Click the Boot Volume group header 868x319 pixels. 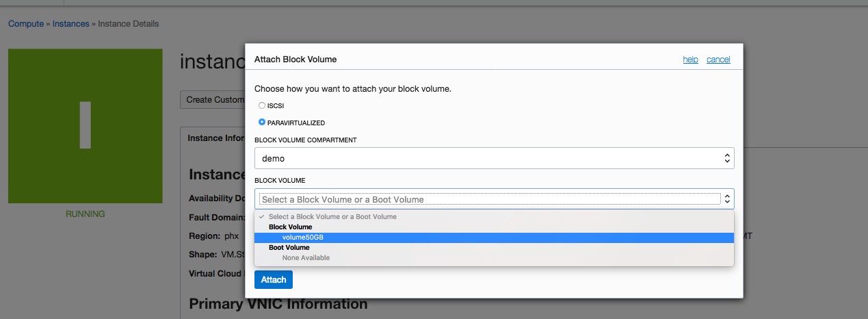289,248
